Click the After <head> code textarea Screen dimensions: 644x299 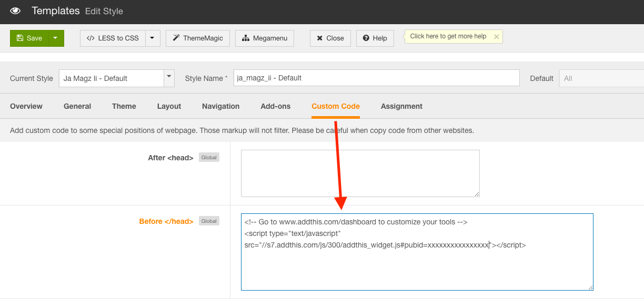[x=360, y=173]
